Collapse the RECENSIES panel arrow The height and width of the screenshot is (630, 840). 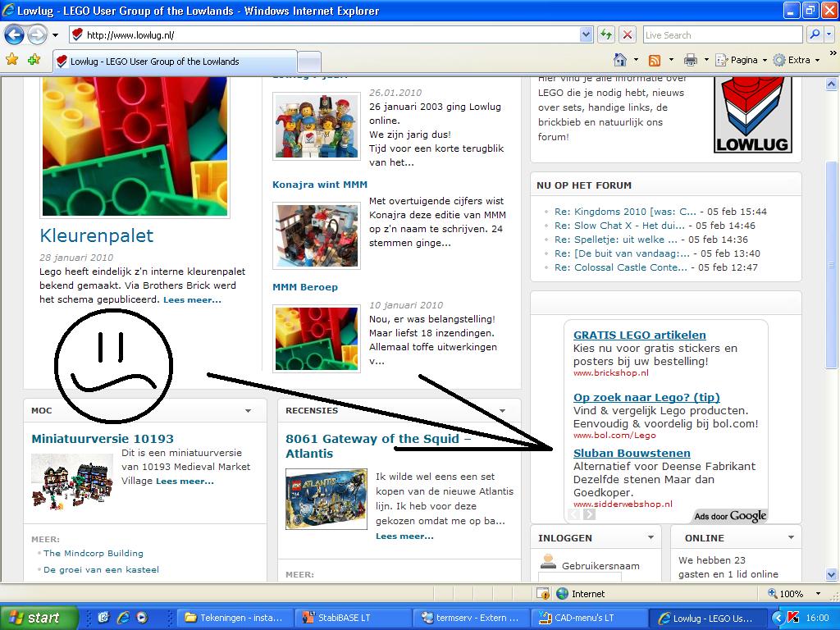[502, 411]
